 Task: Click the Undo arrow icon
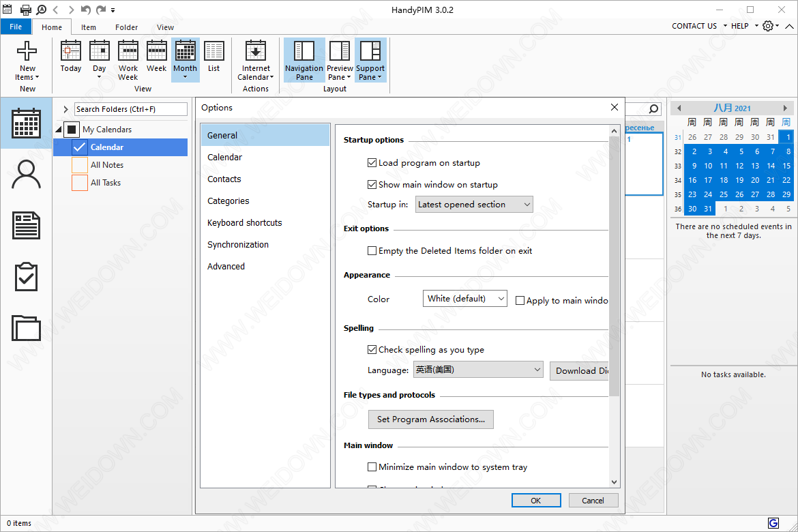[x=85, y=10]
